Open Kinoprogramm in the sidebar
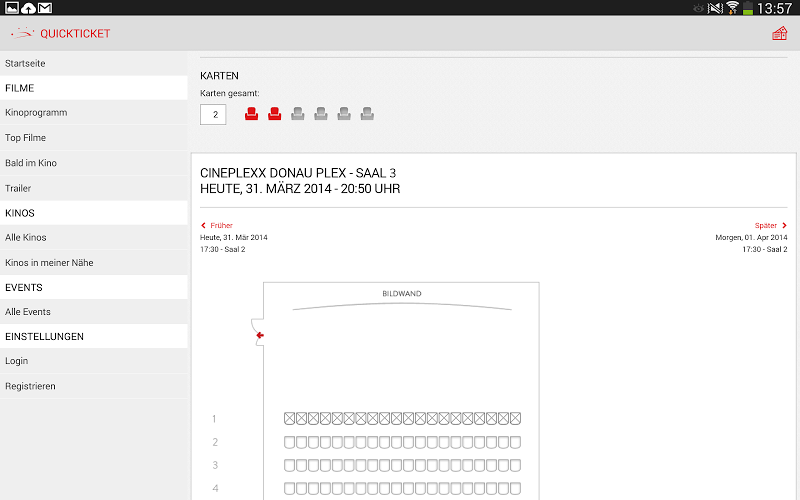 [94, 112]
